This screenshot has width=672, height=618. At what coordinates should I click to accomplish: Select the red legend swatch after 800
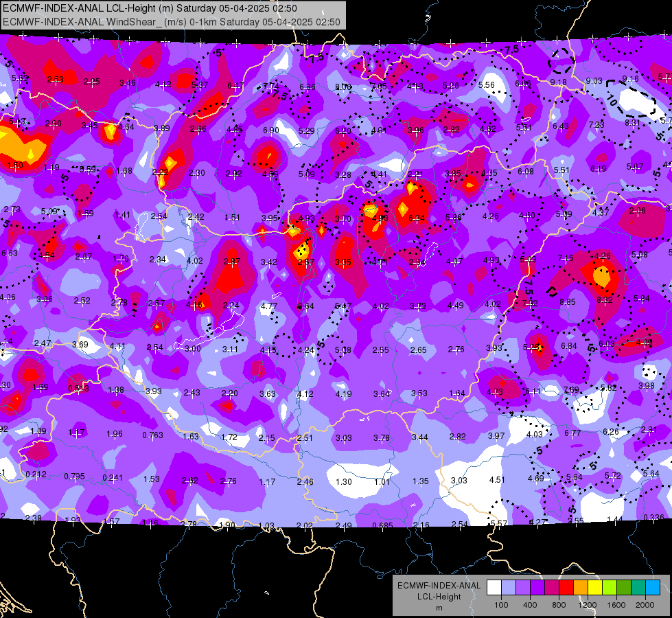tap(566, 588)
